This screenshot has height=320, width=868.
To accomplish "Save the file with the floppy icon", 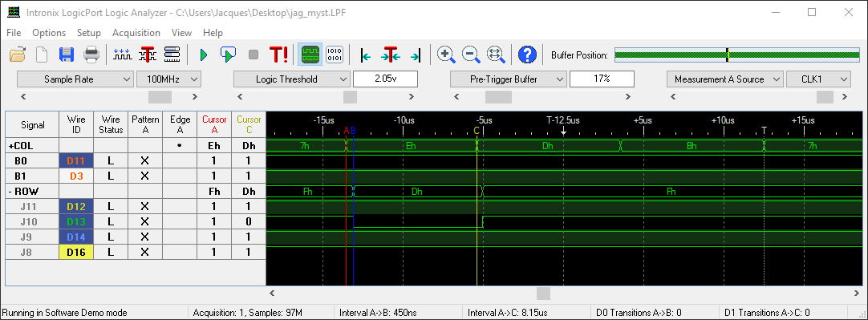I will pyautogui.click(x=67, y=55).
